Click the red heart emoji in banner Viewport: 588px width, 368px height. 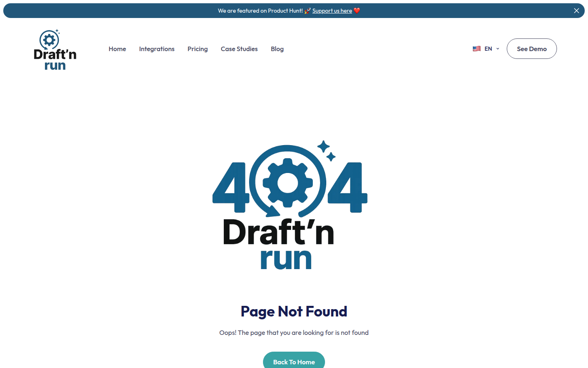click(x=357, y=11)
